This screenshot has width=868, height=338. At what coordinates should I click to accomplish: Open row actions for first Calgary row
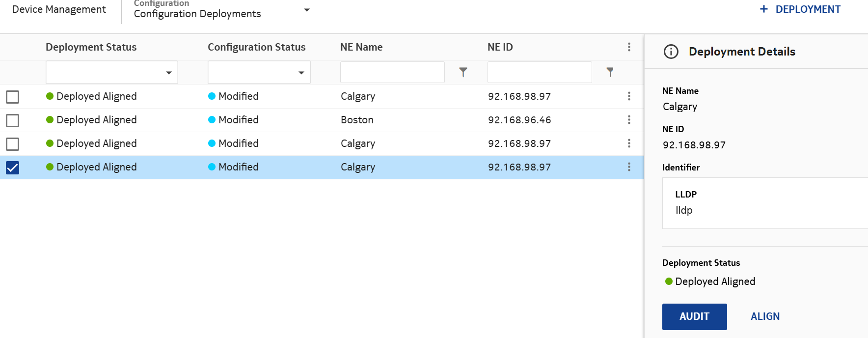[629, 96]
